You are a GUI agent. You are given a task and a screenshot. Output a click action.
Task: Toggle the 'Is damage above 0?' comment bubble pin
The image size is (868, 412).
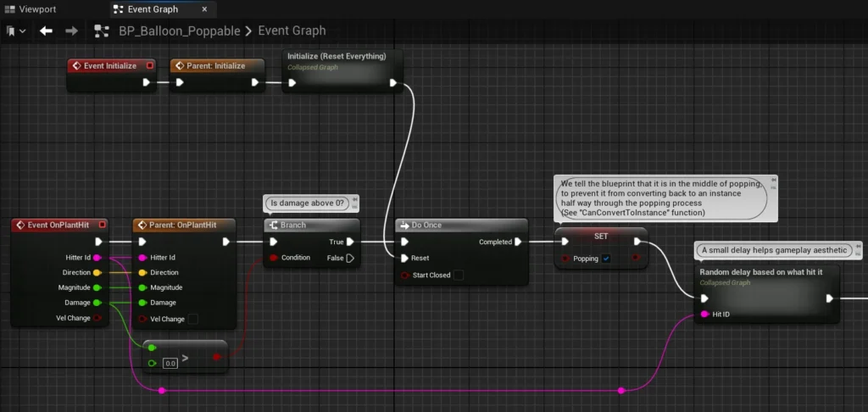click(x=356, y=199)
